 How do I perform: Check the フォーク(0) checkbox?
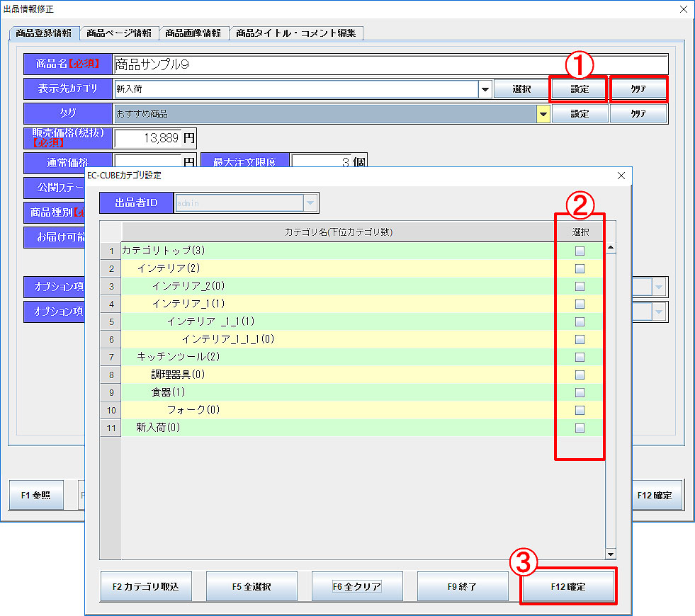[x=580, y=411]
